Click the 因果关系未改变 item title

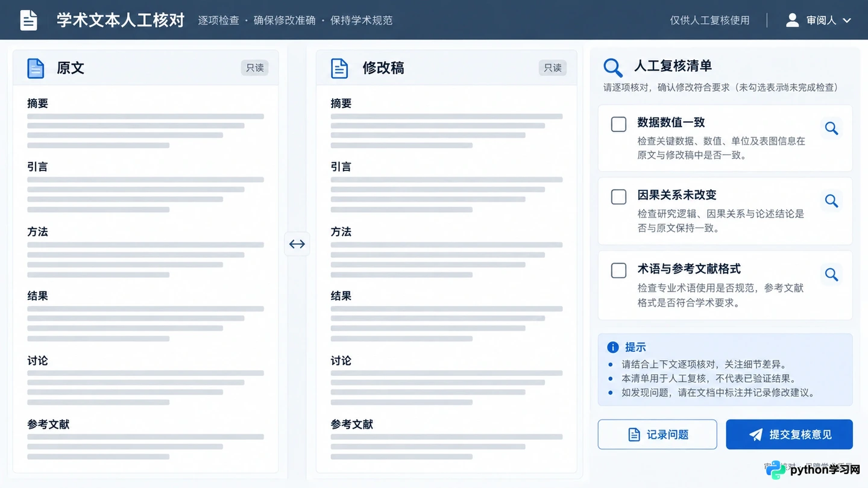677,195
